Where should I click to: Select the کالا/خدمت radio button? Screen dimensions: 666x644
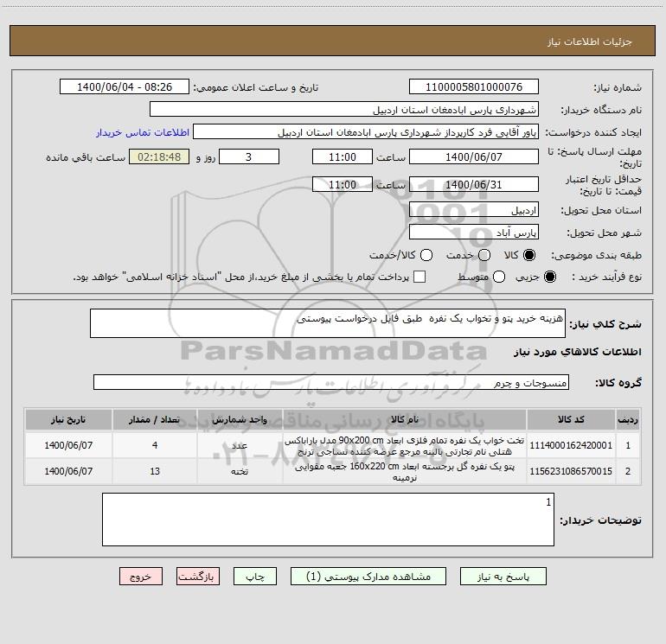coord(426,255)
